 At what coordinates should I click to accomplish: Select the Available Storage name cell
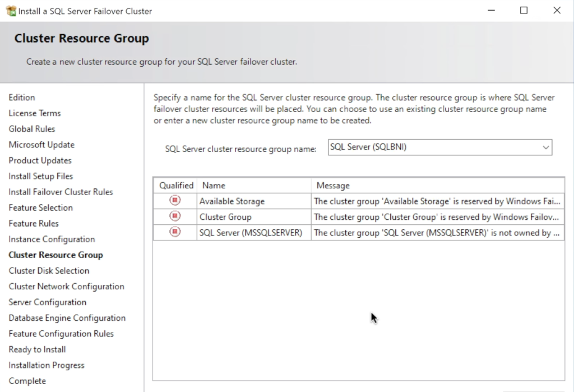pos(254,201)
